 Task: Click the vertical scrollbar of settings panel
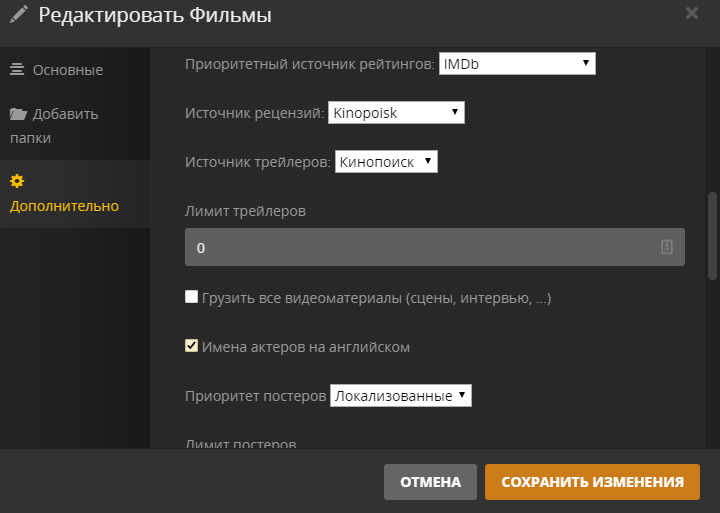713,235
